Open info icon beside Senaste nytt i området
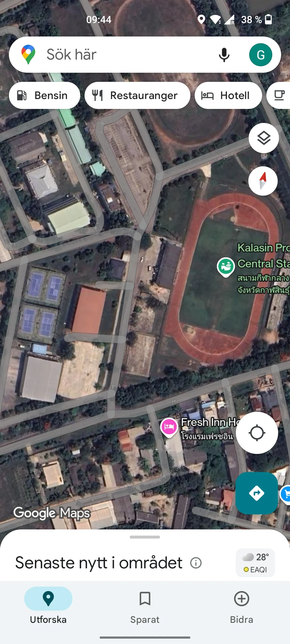 196,563
